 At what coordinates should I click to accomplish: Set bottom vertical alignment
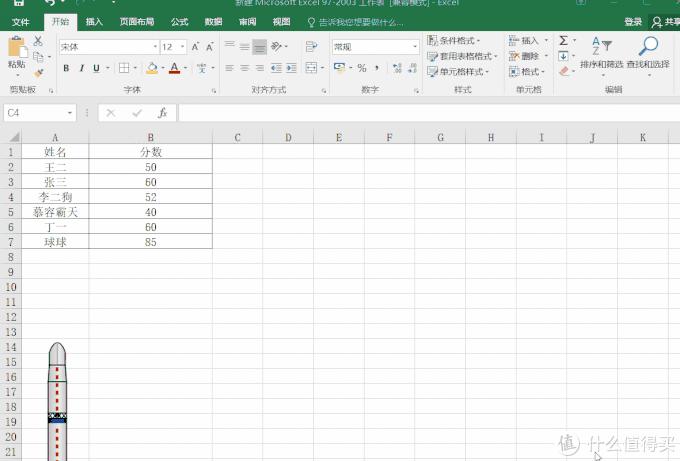point(259,46)
